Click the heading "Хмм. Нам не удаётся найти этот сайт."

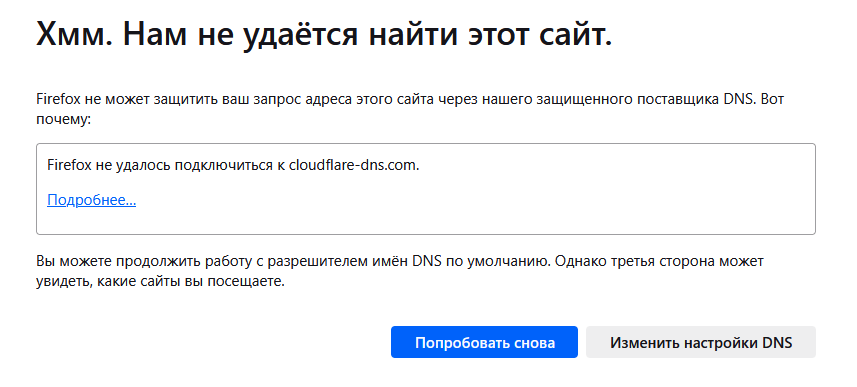(x=324, y=35)
